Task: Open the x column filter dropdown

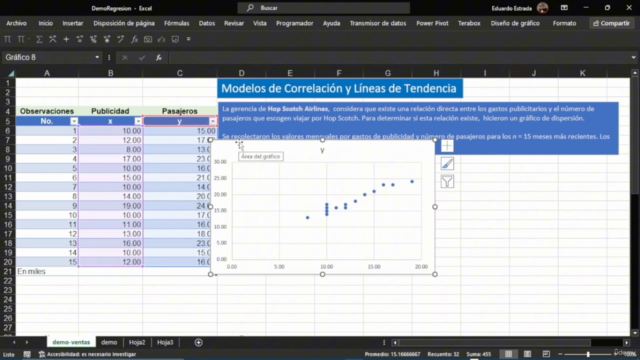Action: click(138, 121)
